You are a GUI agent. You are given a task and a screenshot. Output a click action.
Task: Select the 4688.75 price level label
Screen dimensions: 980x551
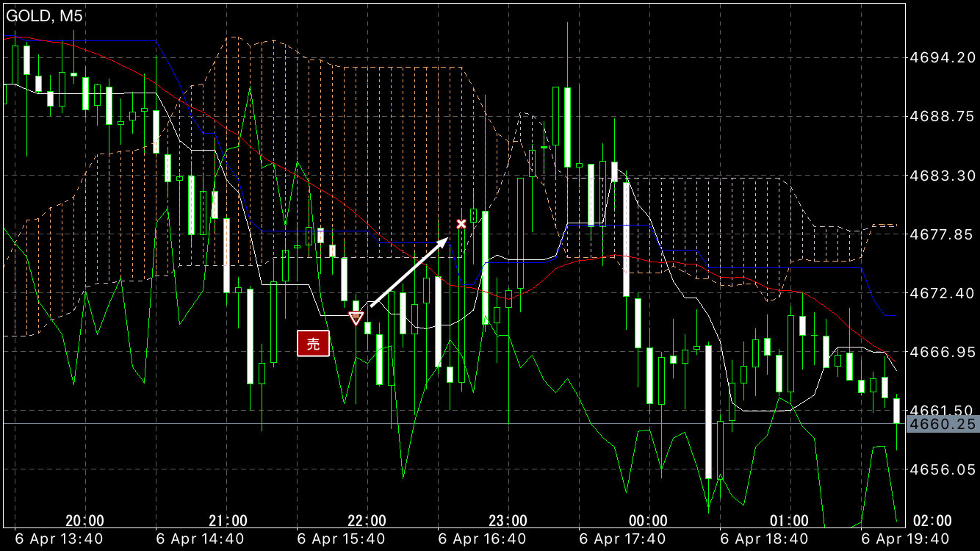[942, 116]
